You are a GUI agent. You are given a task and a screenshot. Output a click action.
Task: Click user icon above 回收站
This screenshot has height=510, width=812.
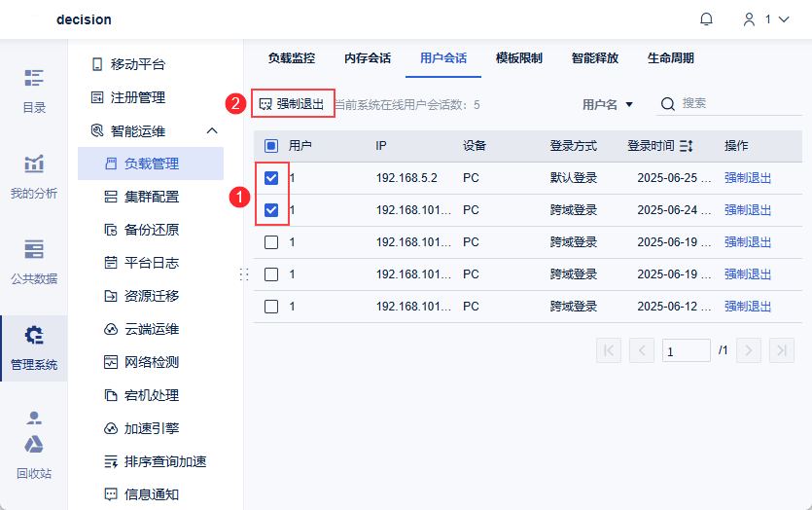(x=34, y=418)
